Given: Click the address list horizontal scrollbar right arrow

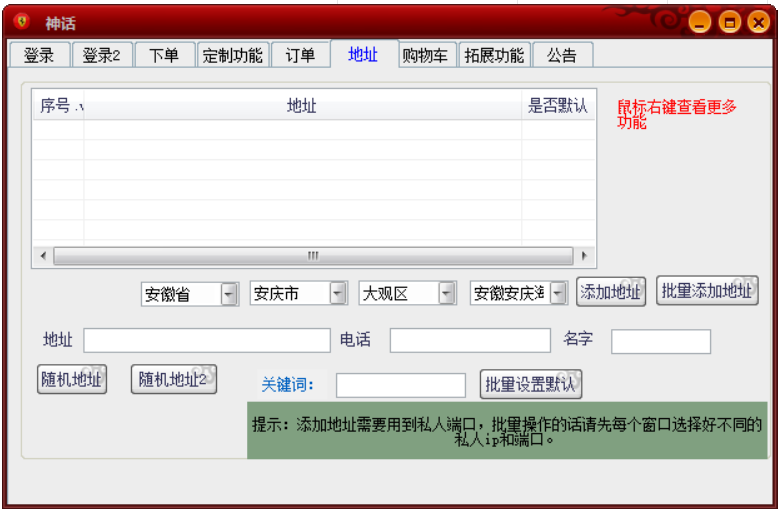Looking at the screenshot, I should [x=585, y=256].
